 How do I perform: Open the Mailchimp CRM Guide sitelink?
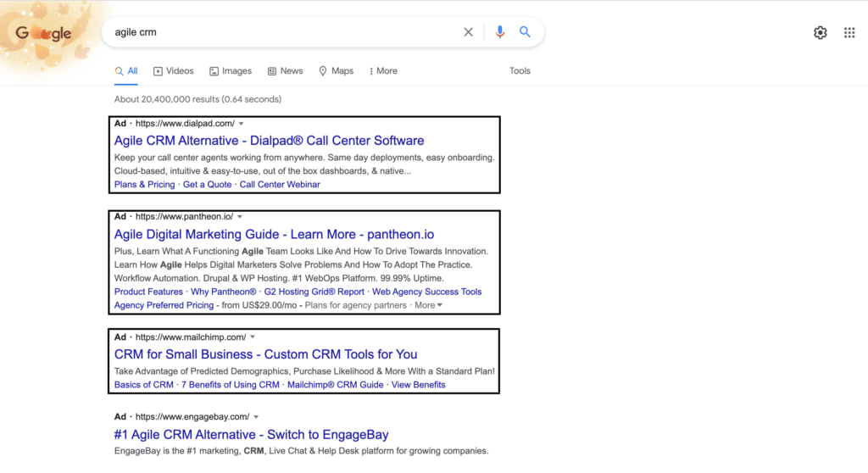click(x=335, y=385)
